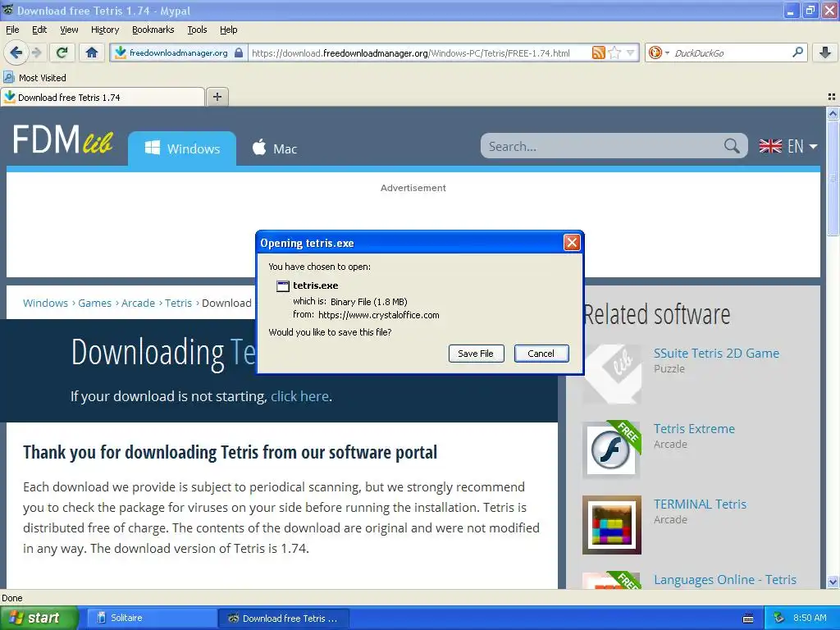Click the SSuite Tetris 2D Game thumbnail
840x630 pixels.
point(612,374)
